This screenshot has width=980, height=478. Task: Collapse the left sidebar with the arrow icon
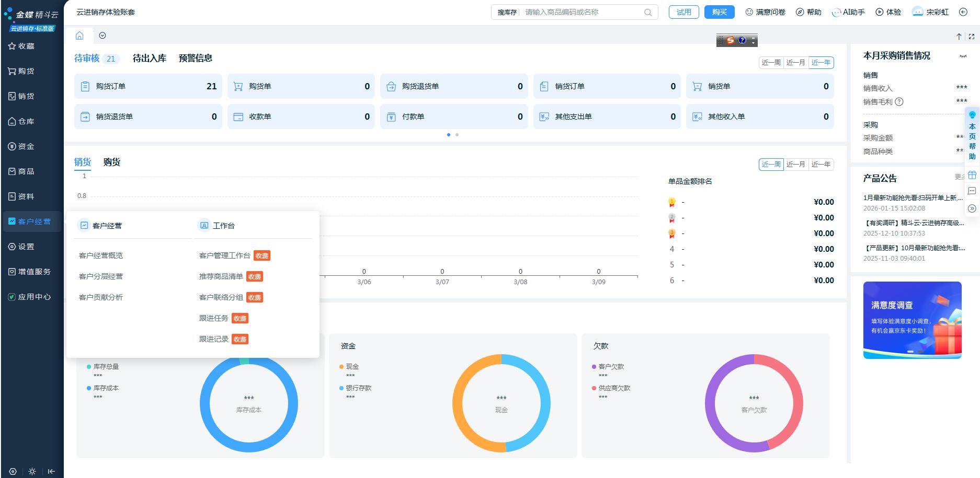coord(51,471)
